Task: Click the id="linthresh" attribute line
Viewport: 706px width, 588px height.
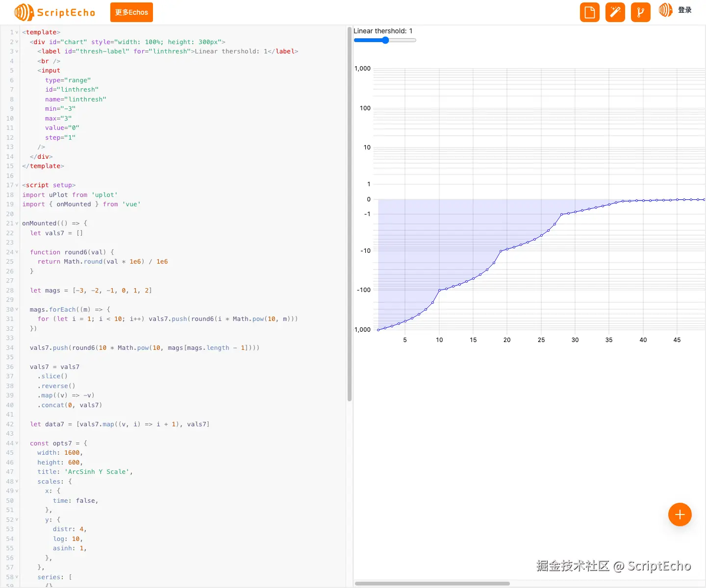Action: [x=72, y=90]
